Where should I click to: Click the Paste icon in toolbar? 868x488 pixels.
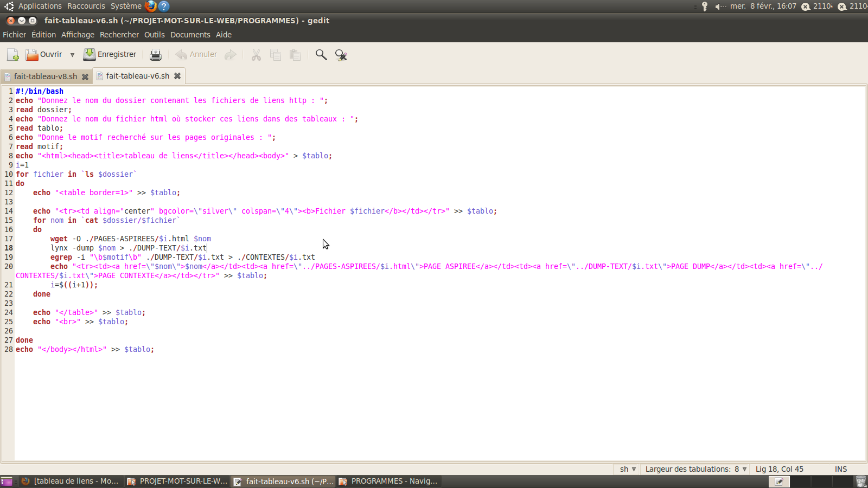(x=295, y=55)
